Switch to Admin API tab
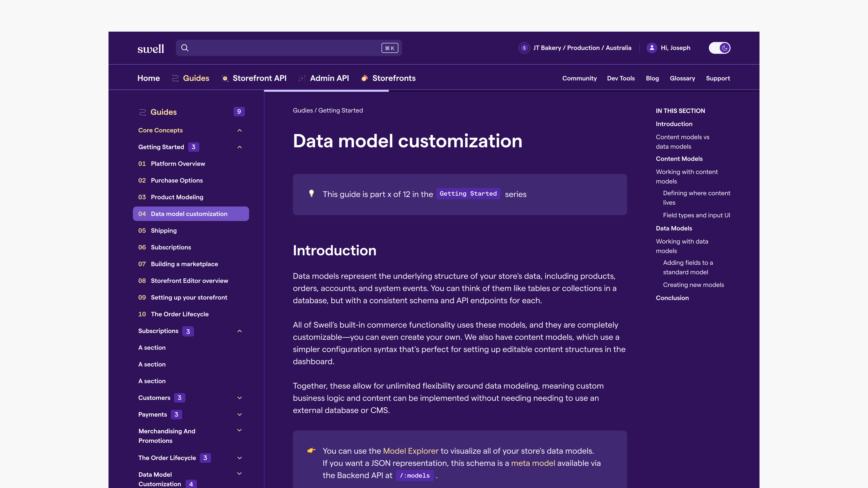 329,78
